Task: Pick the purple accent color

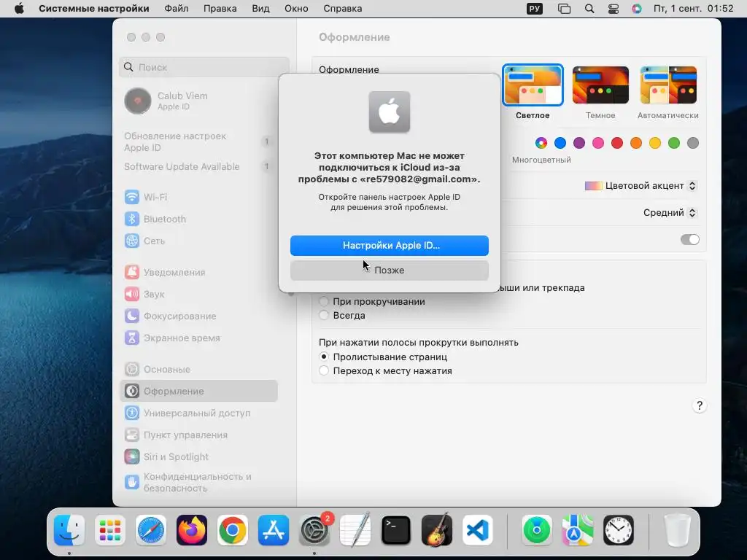Action: pos(579,143)
